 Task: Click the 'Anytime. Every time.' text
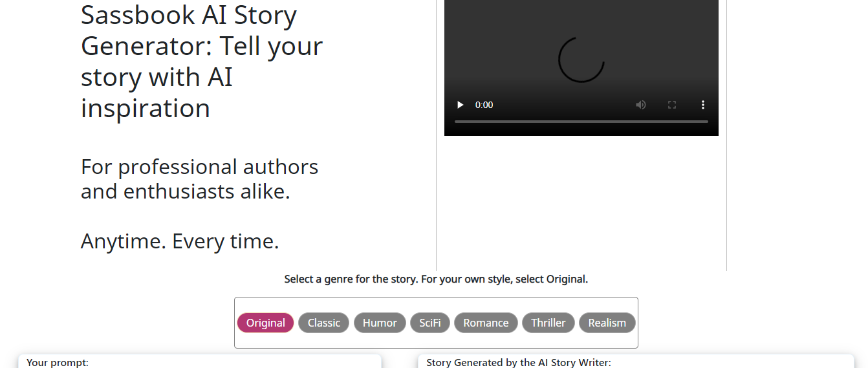(180, 241)
